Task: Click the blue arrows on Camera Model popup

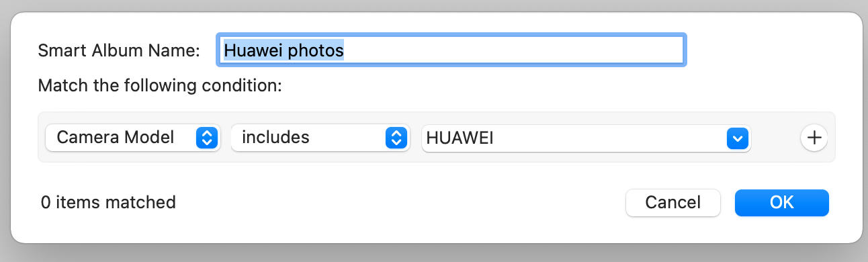Action: click(x=207, y=138)
